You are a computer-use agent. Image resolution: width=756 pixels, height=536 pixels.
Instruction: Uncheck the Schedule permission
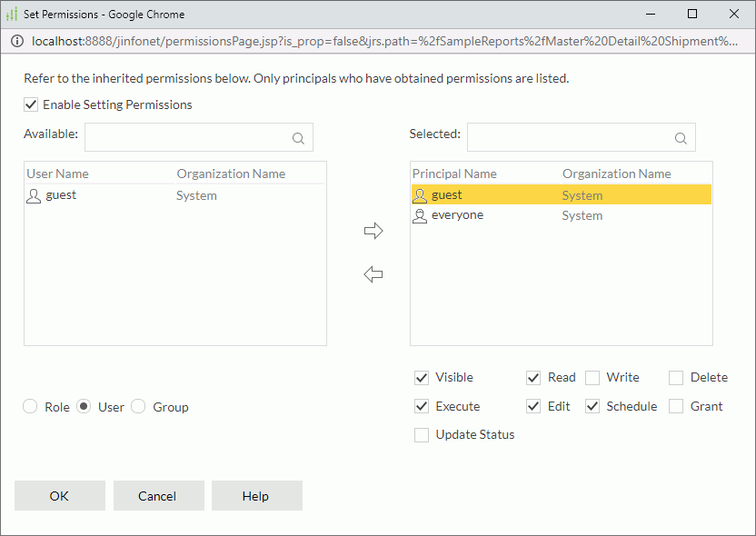coord(592,406)
